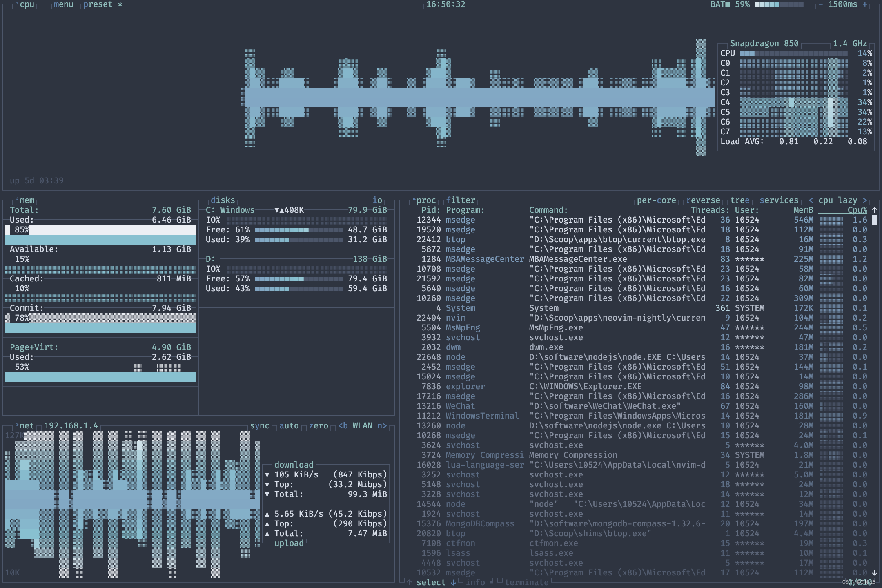This screenshot has height=588, width=882.
Task: Toggle the disks io mode
Action: (377, 200)
